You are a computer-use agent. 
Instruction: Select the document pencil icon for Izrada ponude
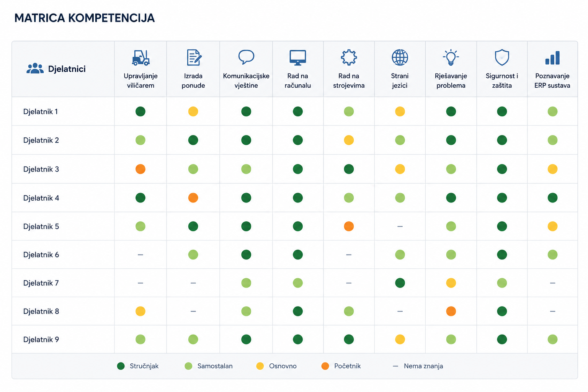(194, 57)
